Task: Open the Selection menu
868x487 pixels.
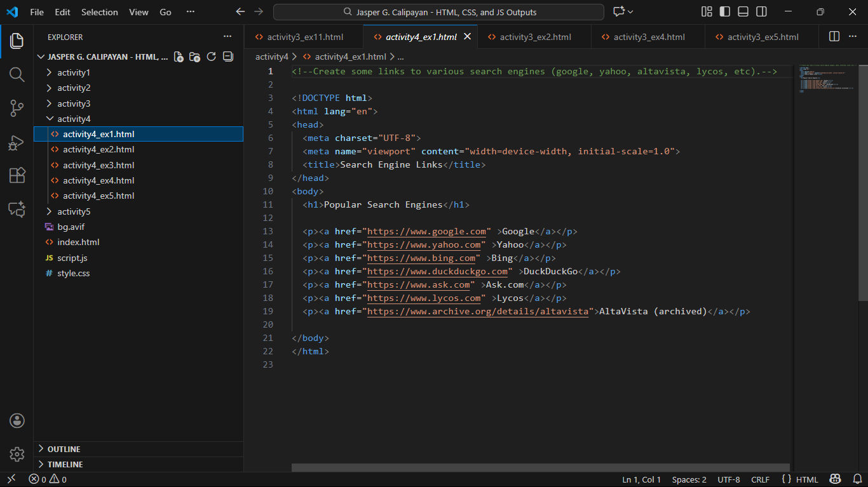Action: click(x=100, y=12)
